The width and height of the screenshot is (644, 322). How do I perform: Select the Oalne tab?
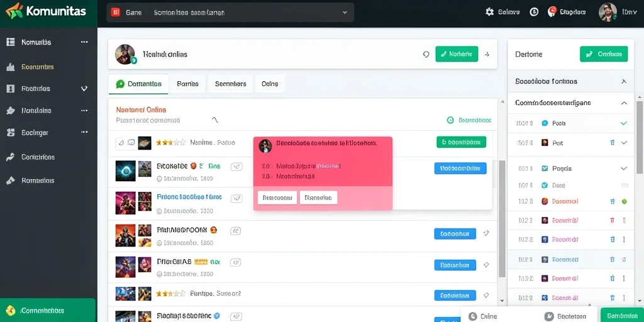[x=269, y=84]
